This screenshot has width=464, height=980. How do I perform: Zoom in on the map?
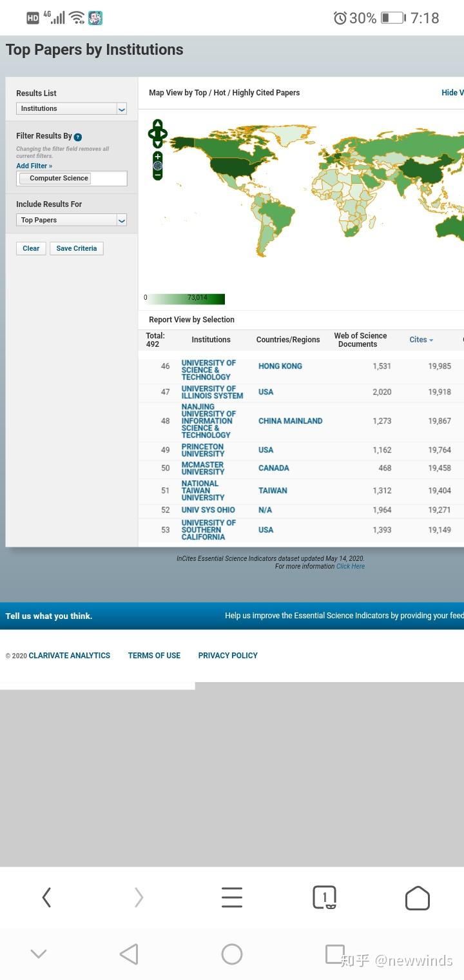(158, 157)
